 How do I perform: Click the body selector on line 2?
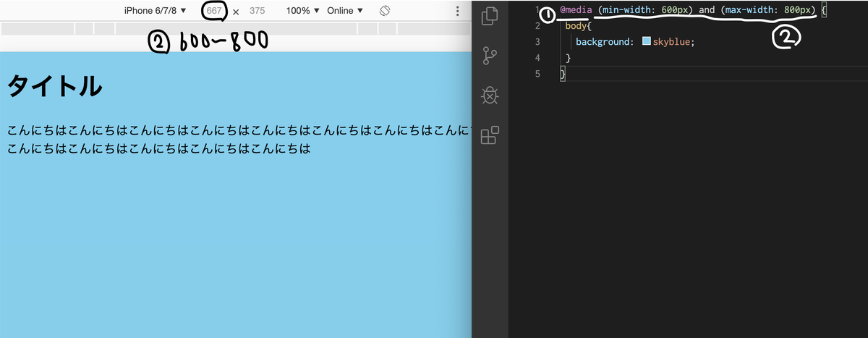coord(576,26)
